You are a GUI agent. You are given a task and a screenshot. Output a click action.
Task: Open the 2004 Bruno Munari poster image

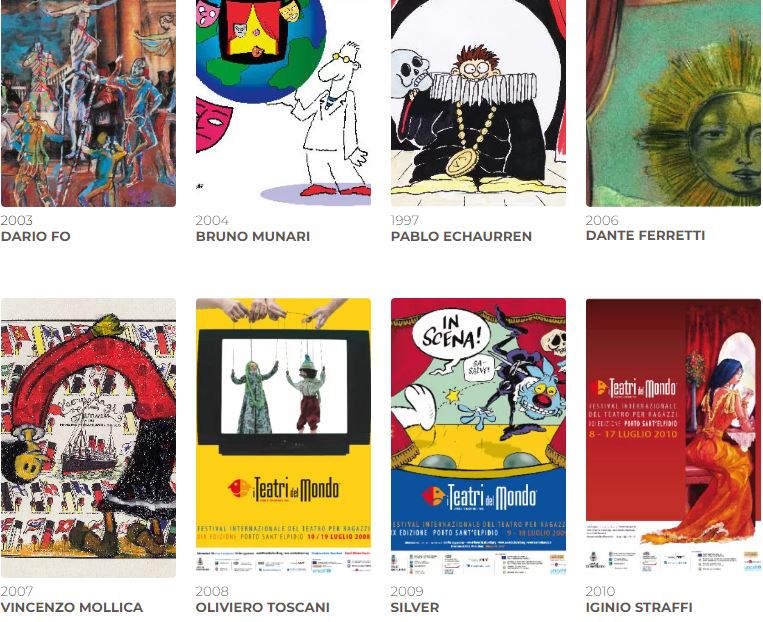tap(283, 103)
